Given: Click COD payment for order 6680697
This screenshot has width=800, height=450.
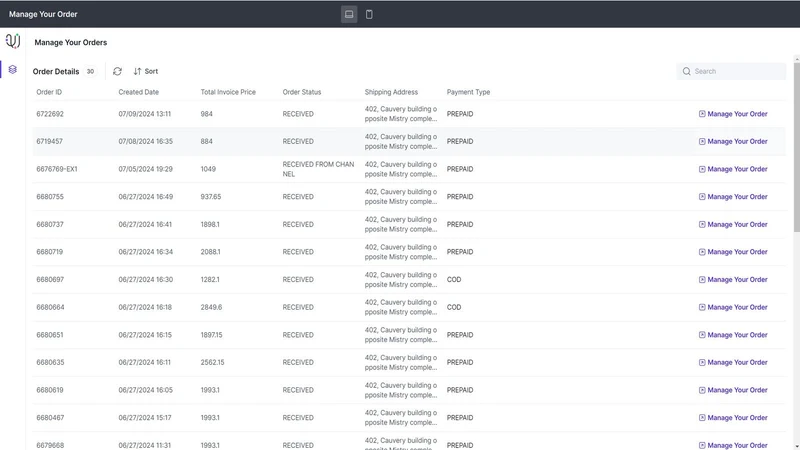Looking at the screenshot, I should (x=454, y=280).
